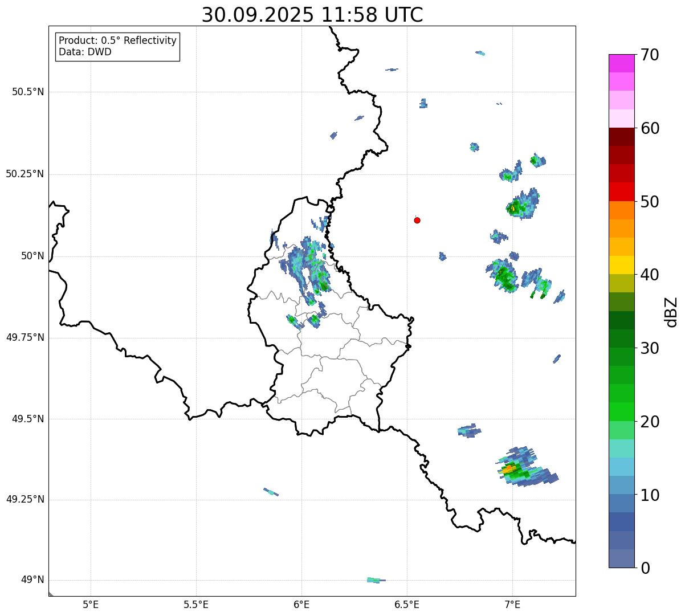
Task: Click the Product: 0.5° Reflectivity label
Action: tap(117, 41)
